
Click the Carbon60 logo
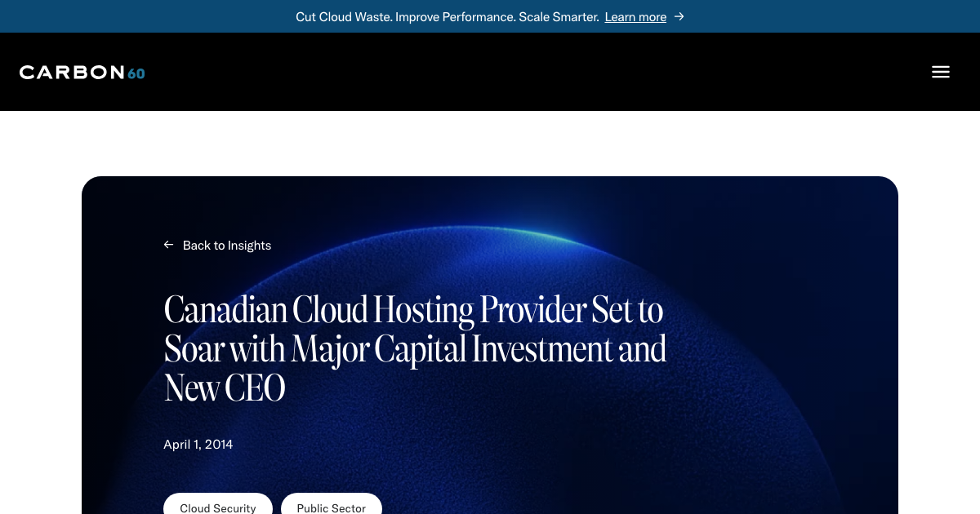[x=82, y=73]
